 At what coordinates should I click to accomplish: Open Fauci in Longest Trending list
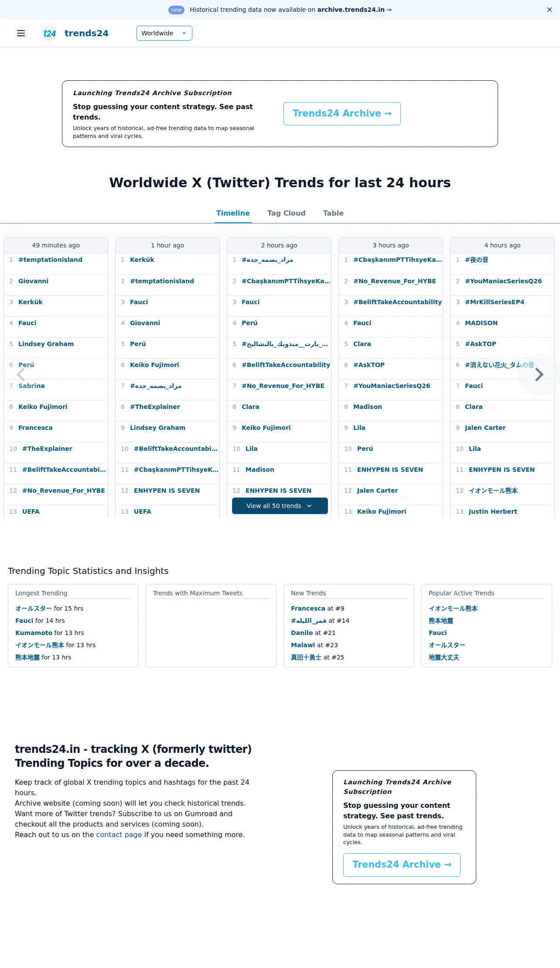pyautogui.click(x=24, y=621)
